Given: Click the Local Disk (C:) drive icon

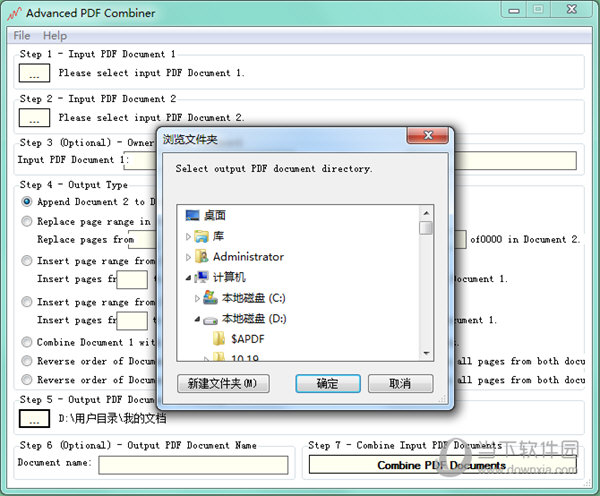Looking at the screenshot, I should [x=210, y=298].
